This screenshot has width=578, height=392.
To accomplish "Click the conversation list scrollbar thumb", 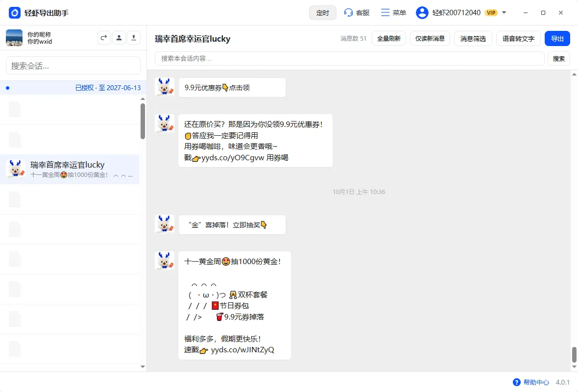I will click(x=143, y=121).
